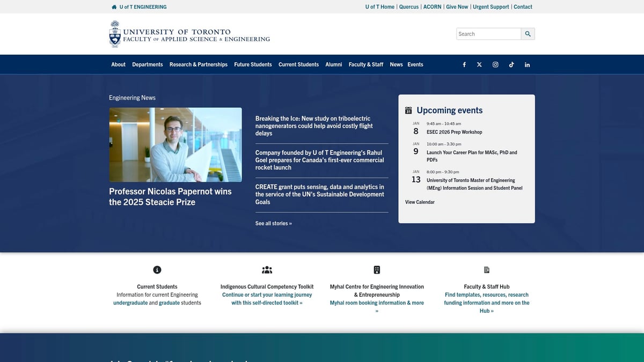Image resolution: width=644 pixels, height=362 pixels.
Task: Click the home icon beside U of T ENGINEERING
Action: click(114, 7)
